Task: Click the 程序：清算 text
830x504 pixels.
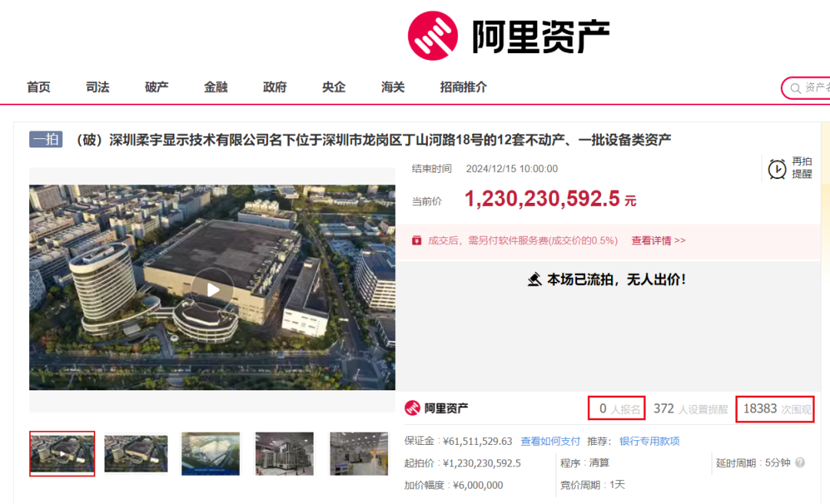Action: coord(585,463)
